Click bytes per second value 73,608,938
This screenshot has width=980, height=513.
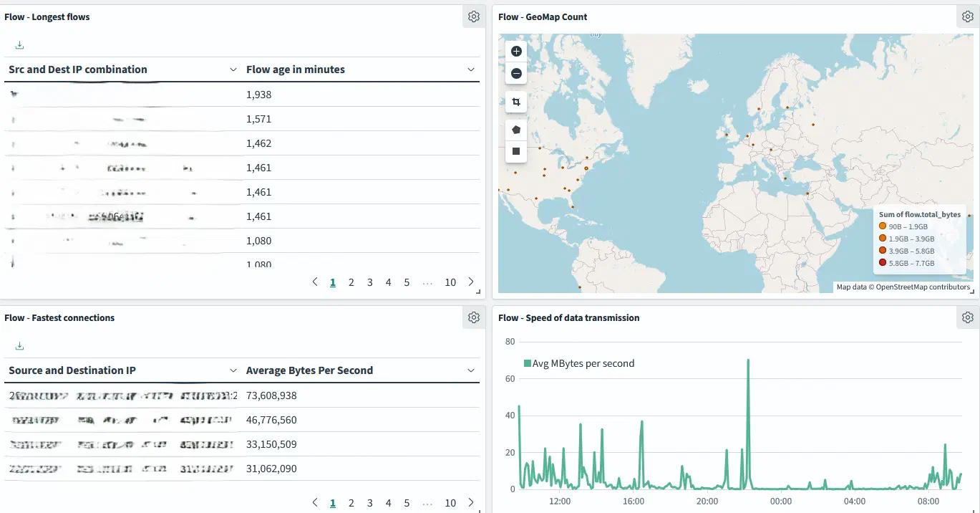click(x=271, y=395)
